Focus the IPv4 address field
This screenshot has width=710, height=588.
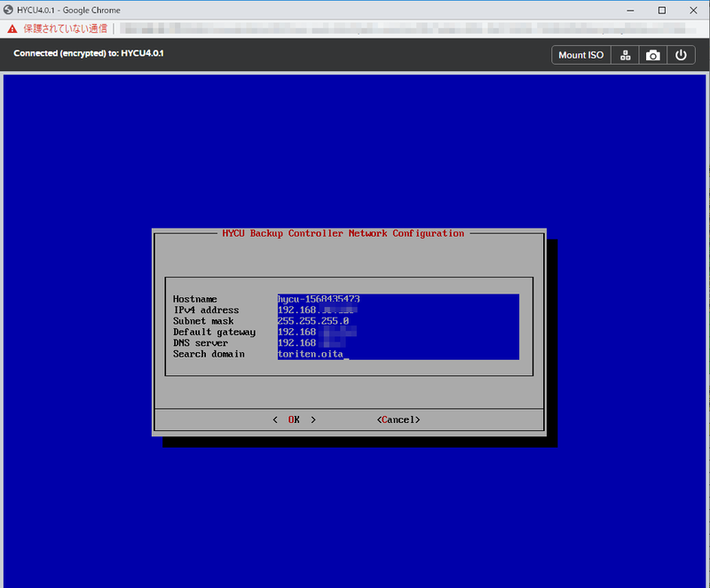point(398,310)
